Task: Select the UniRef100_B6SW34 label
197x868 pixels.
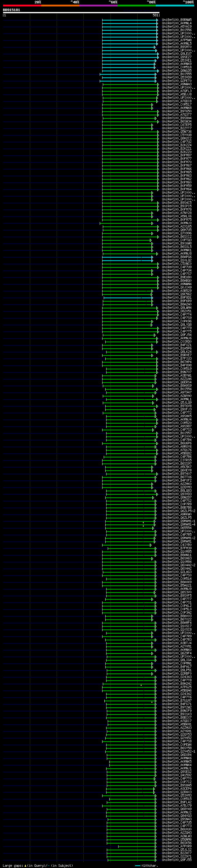Action: pyautogui.click(x=177, y=122)
